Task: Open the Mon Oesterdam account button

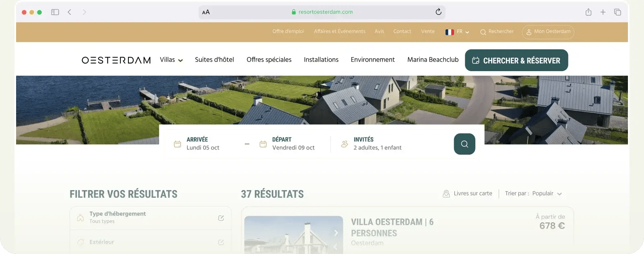Action: pos(548,32)
